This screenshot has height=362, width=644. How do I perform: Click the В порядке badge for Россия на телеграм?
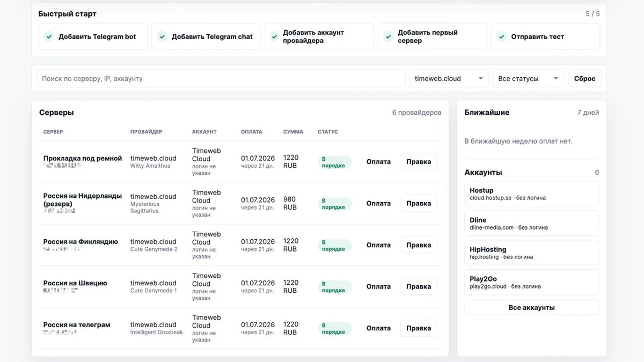point(334,329)
